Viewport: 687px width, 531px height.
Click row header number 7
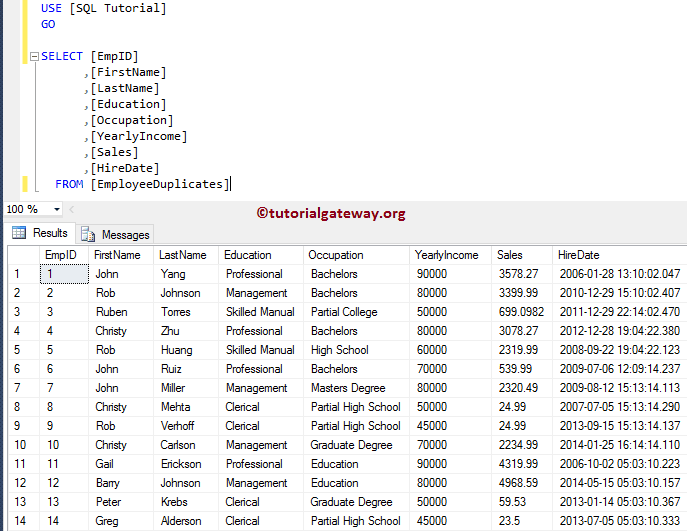click(x=24, y=388)
